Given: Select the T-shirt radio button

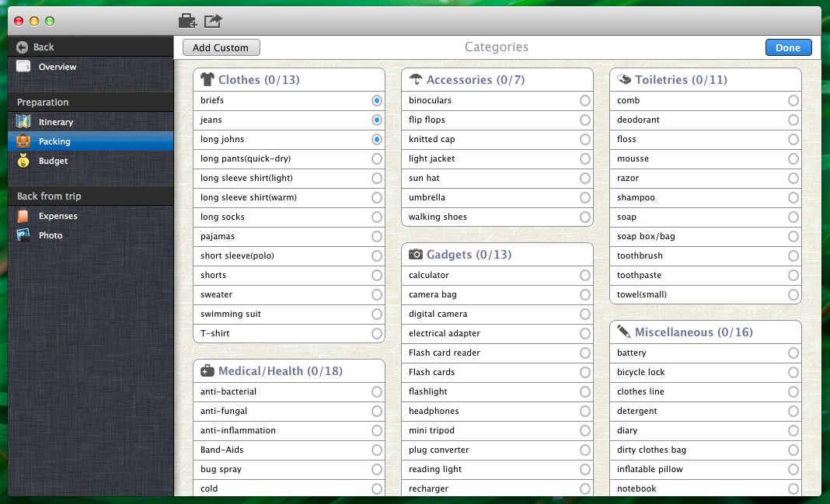Looking at the screenshot, I should click(x=377, y=334).
